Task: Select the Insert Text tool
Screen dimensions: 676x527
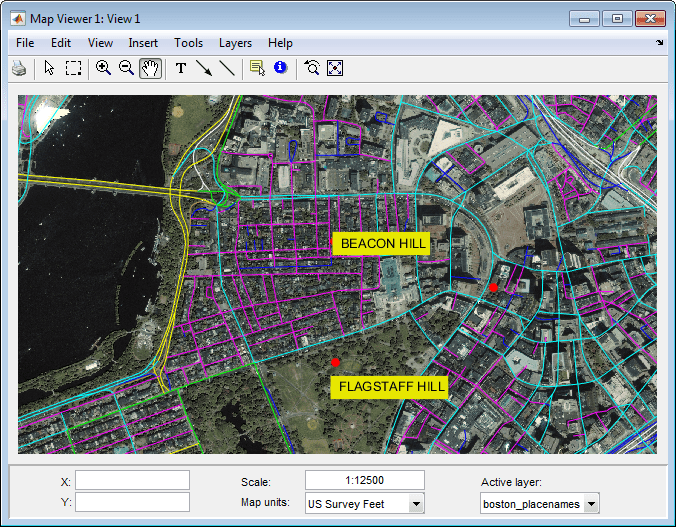Action: tap(181, 68)
